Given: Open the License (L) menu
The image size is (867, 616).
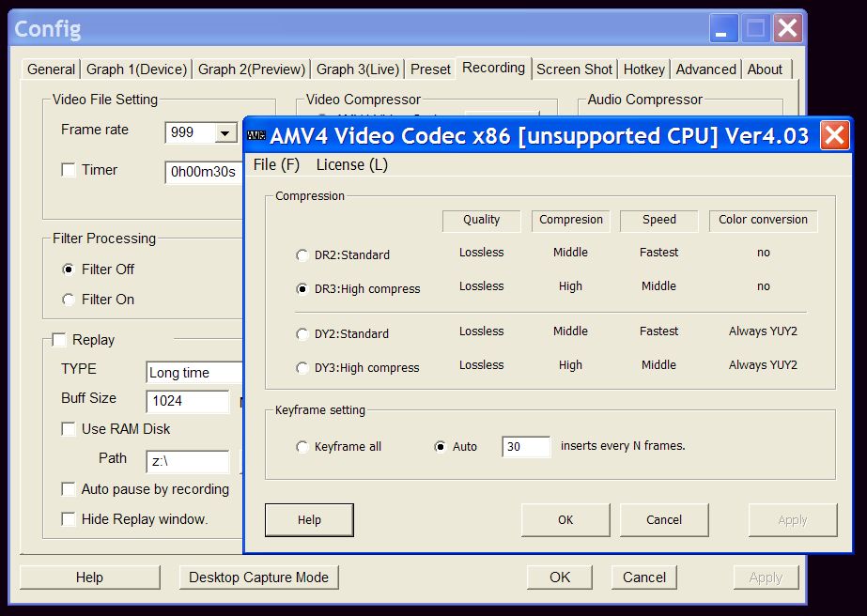Looking at the screenshot, I should (351, 164).
